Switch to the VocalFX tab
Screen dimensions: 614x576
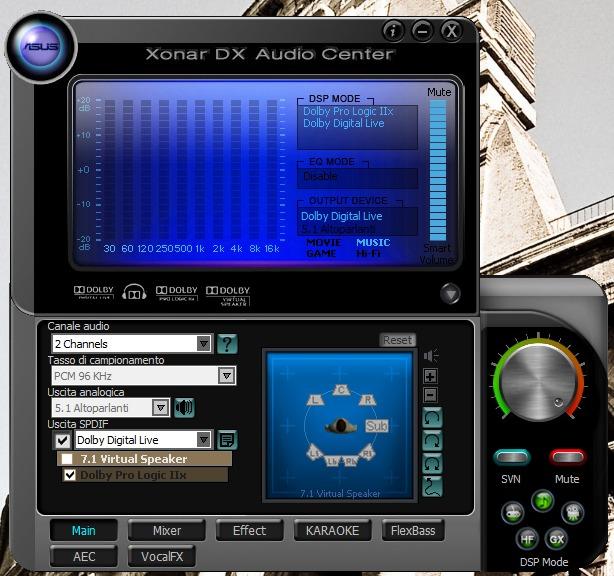pyautogui.click(x=162, y=556)
